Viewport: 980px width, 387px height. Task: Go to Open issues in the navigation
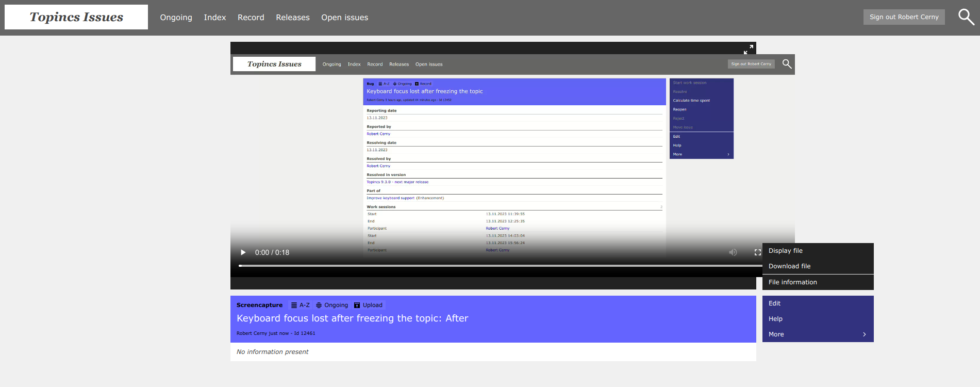tap(344, 18)
